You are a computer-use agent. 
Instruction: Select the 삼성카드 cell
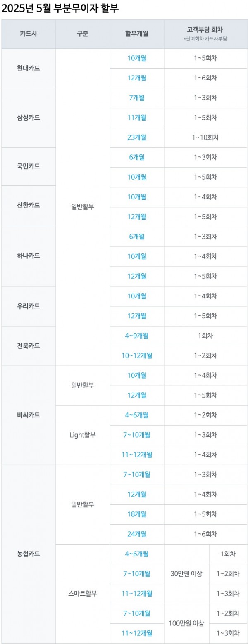coord(29,118)
